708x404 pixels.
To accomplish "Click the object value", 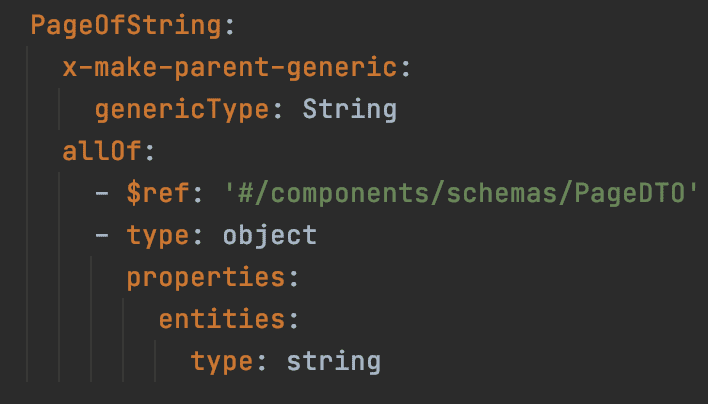I will 269,235.
